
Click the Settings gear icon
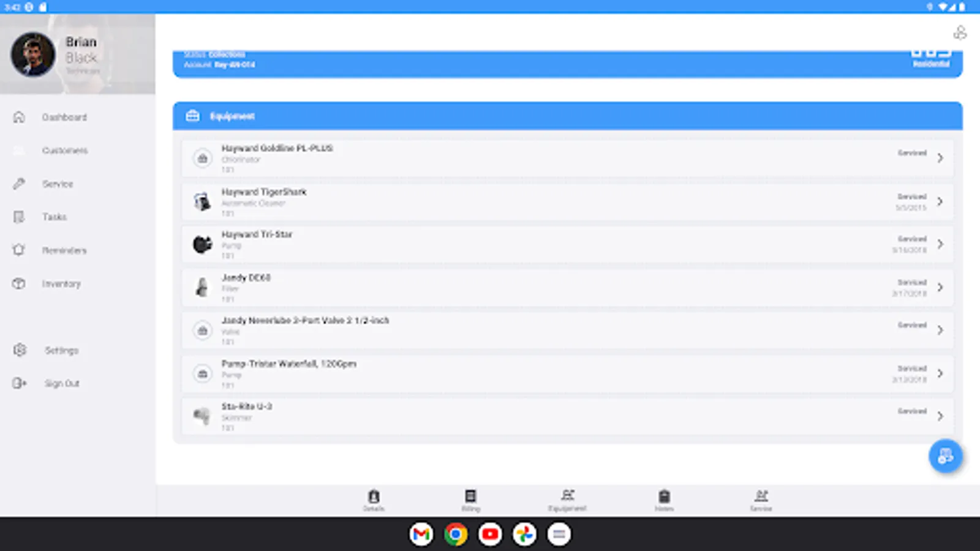pos(20,350)
